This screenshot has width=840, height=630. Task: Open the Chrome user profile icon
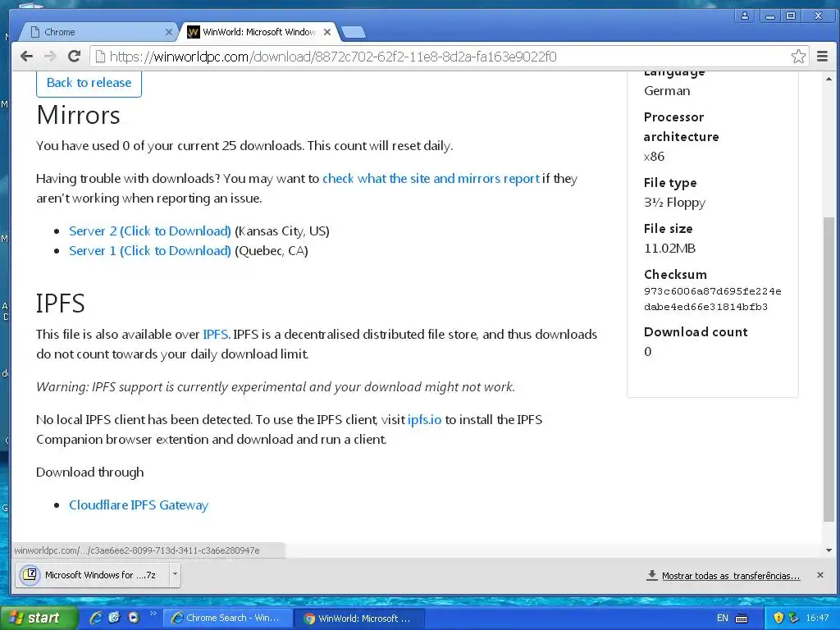pyautogui.click(x=745, y=16)
